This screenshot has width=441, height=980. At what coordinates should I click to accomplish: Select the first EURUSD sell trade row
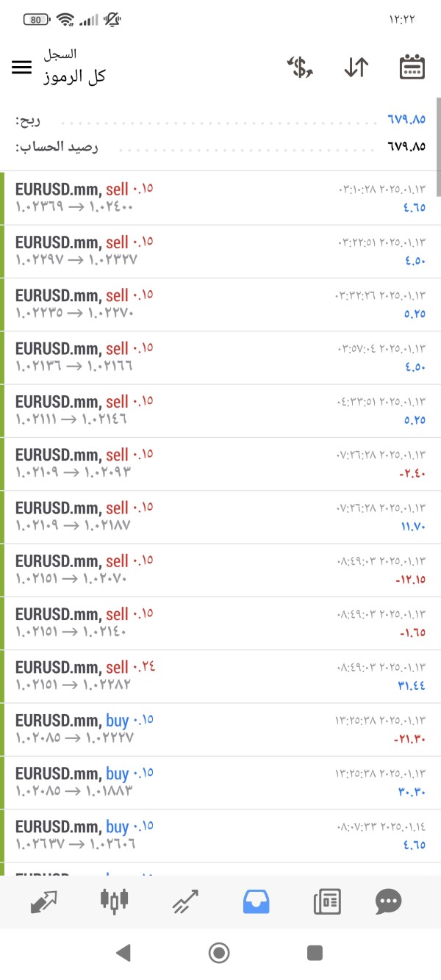(220, 198)
